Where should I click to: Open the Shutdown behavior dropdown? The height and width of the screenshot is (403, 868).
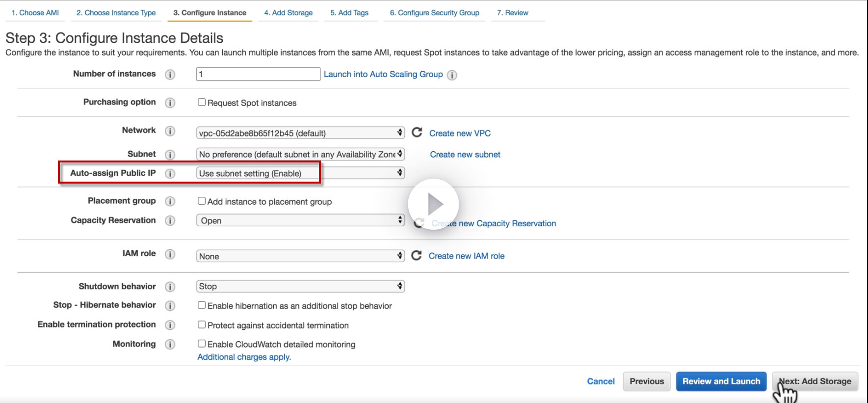(300, 286)
